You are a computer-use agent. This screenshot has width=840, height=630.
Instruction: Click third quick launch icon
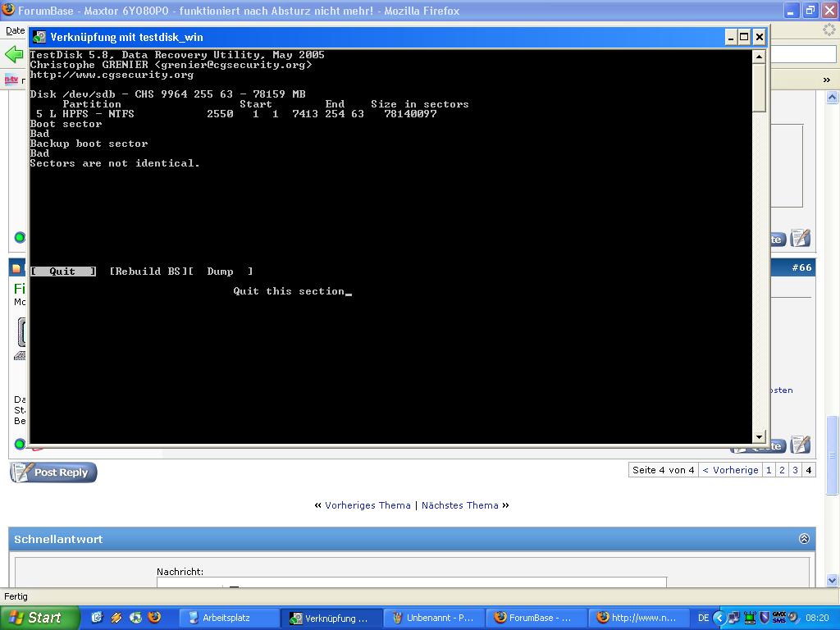tap(135, 617)
